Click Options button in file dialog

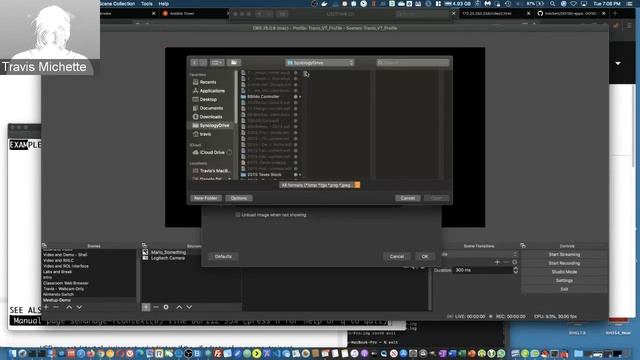coord(239,198)
